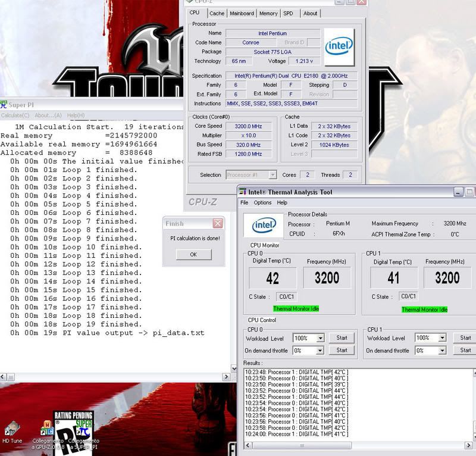The width and height of the screenshot is (476, 456).
Task: Click the Intel logo in CPU-Z
Action: [339, 46]
